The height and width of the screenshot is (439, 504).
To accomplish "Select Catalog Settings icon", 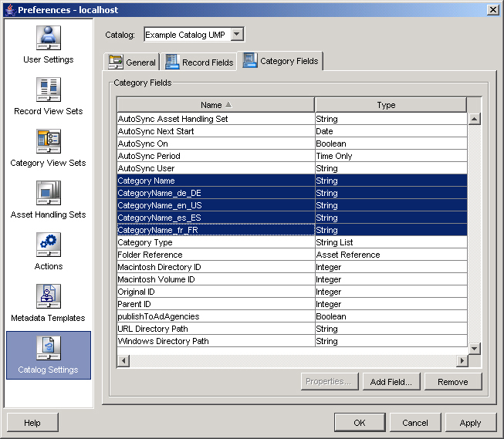I will [48, 348].
